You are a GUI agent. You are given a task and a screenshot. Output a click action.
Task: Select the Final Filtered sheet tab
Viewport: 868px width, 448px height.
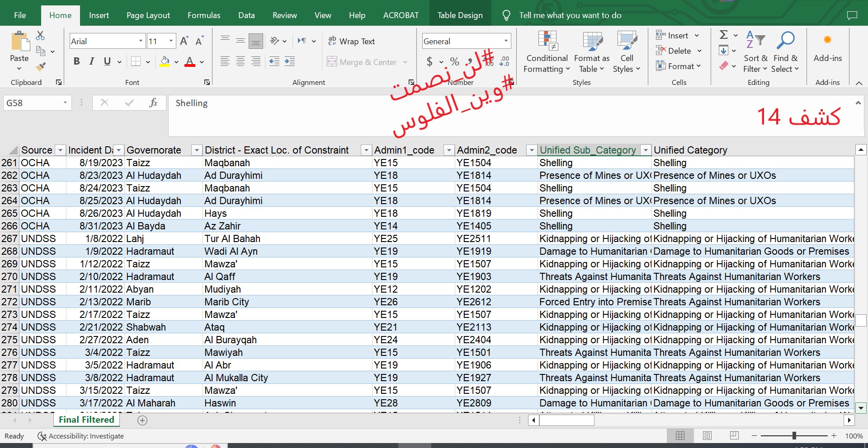[x=86, y=420]
